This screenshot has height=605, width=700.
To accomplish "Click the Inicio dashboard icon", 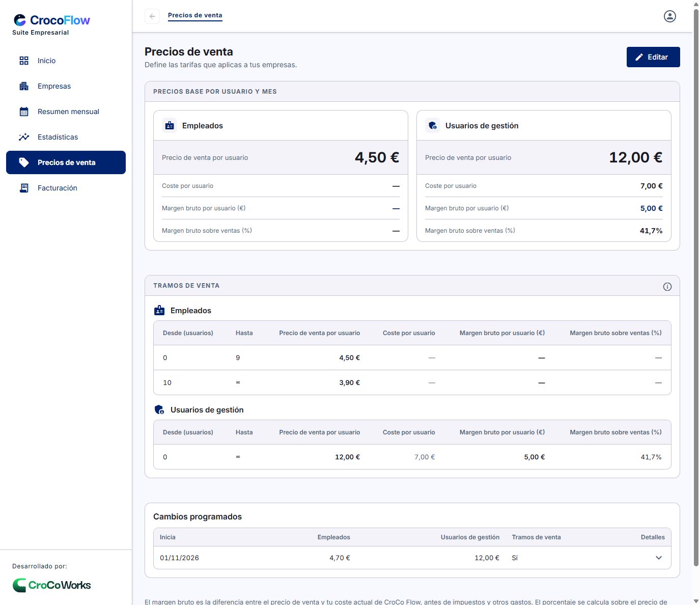I will (x=24, y=61).
